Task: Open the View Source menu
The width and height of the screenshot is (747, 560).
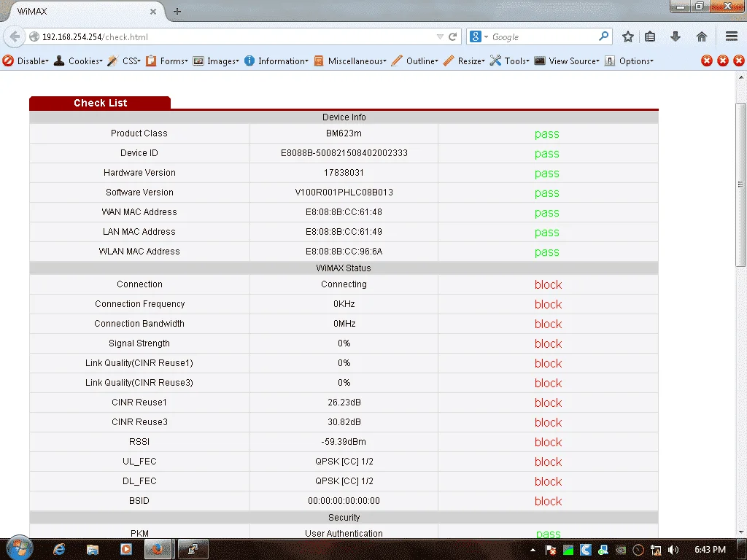Action: (x=567, y=61)
